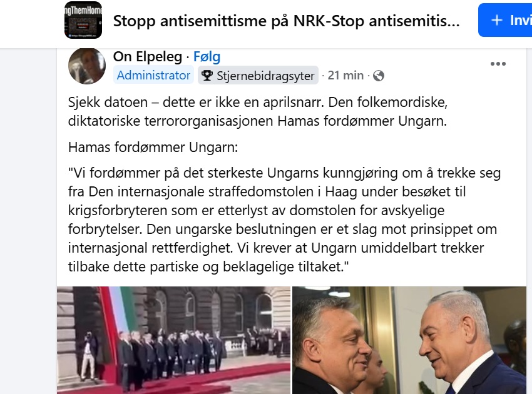Click the 'Sjekk datoen' opening paragraph

(258, 111)
